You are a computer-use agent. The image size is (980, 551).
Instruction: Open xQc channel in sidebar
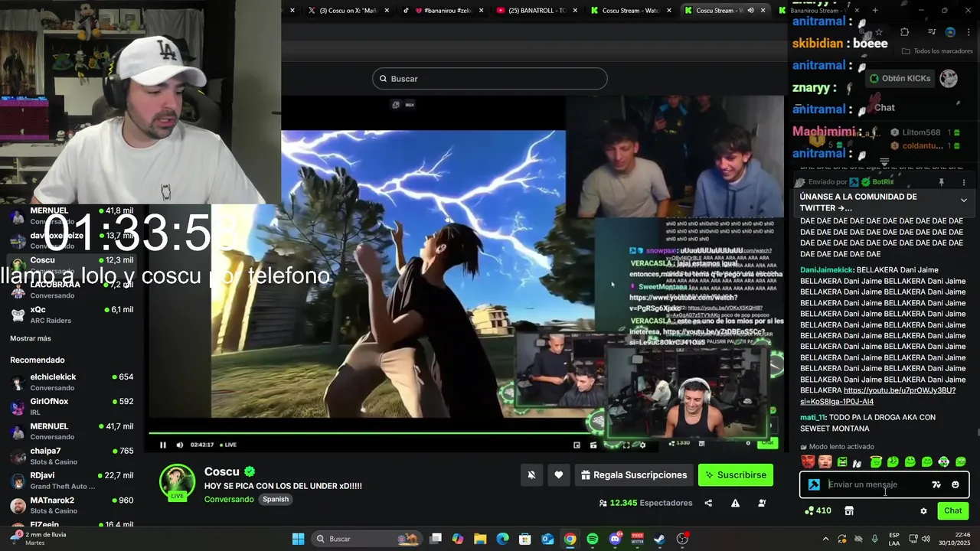tap(73, 315)
